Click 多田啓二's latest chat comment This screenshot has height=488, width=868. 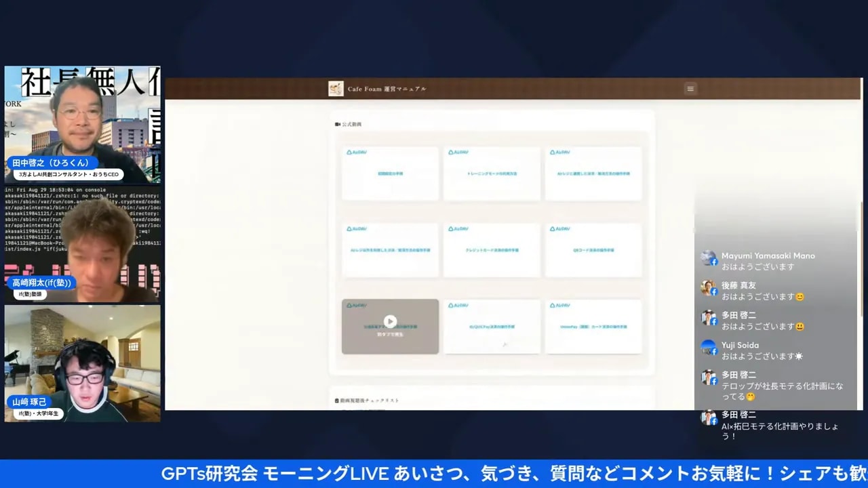click(780, 427)
